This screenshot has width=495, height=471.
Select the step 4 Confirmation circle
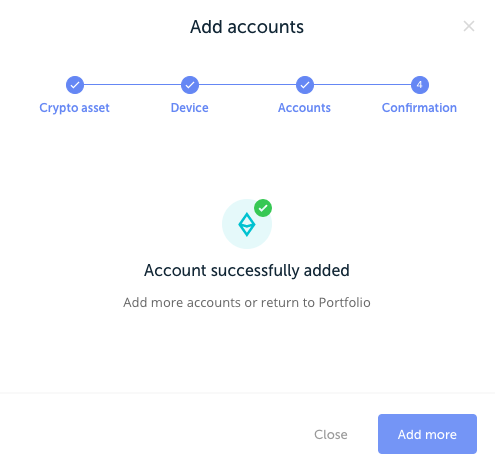click(420, 85)
